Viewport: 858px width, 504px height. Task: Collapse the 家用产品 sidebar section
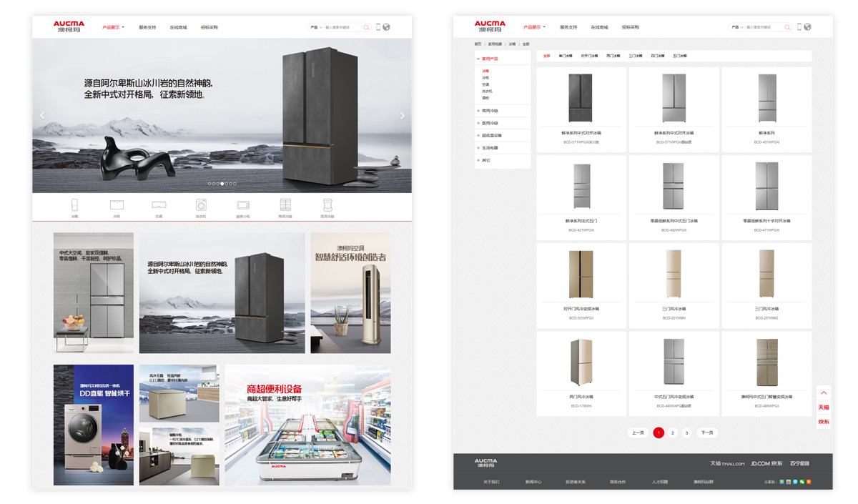pos(478,59)
